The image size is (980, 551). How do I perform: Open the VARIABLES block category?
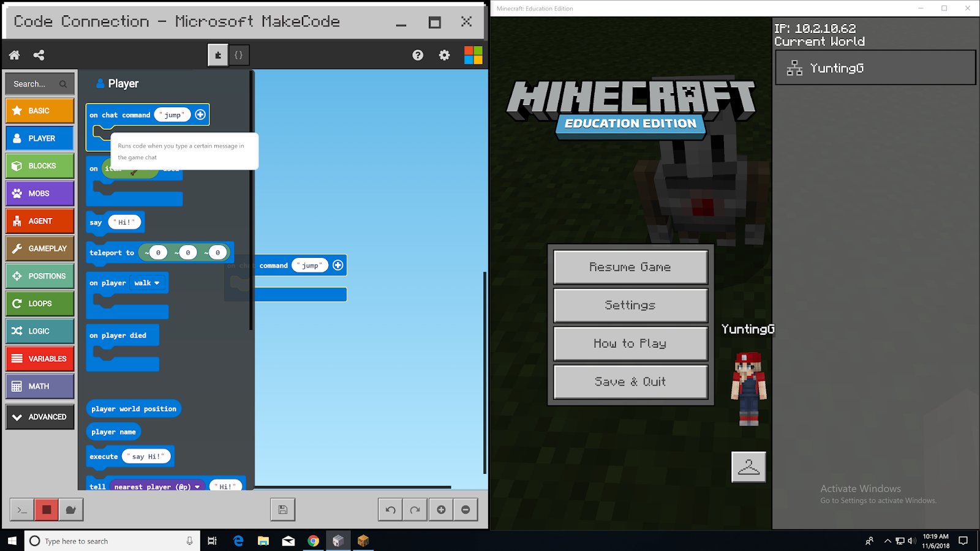coord(39,358)
